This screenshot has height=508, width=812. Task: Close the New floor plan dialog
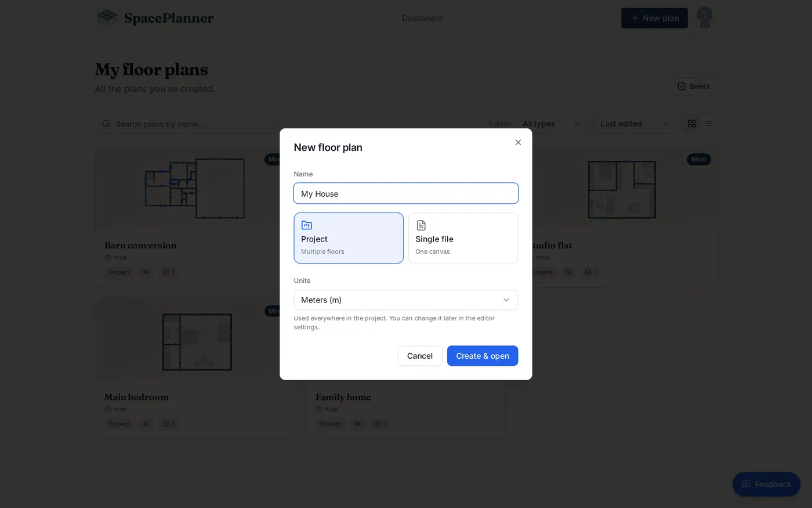(x=518, y=142)
